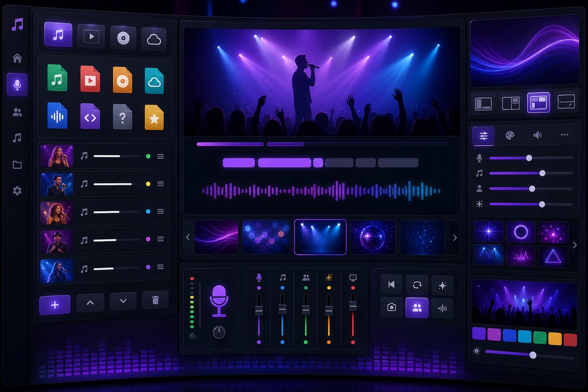Move track down with down chevron button
588x392 pixels.
[x=123, y=301]
